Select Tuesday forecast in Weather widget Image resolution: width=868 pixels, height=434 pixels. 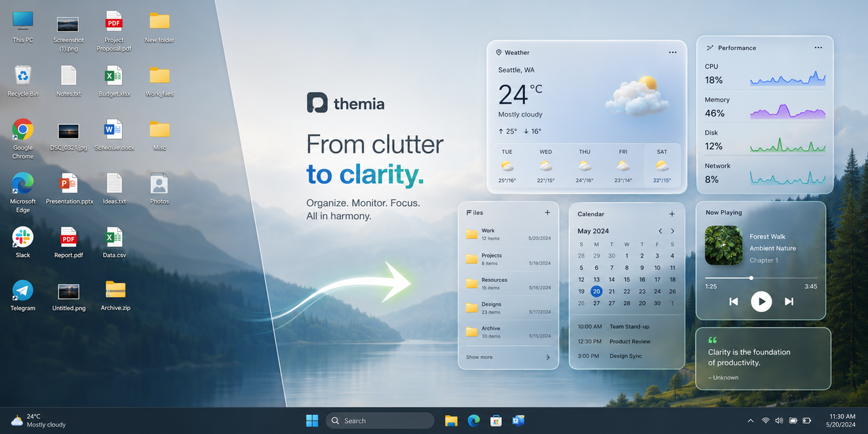(x=507, y=166)
